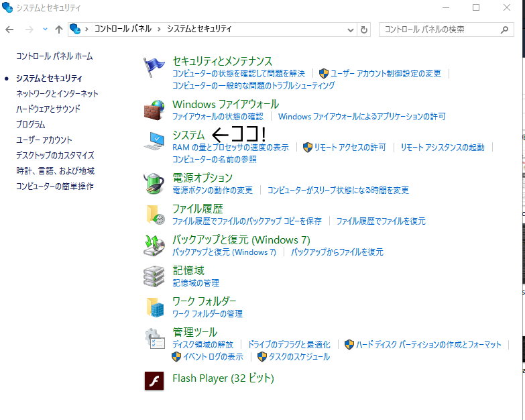Click コンピューターの一般的な問題のトラブルシューティング link
The width and height of the screenshot is (525, 420).
click(x=253, y=85)
